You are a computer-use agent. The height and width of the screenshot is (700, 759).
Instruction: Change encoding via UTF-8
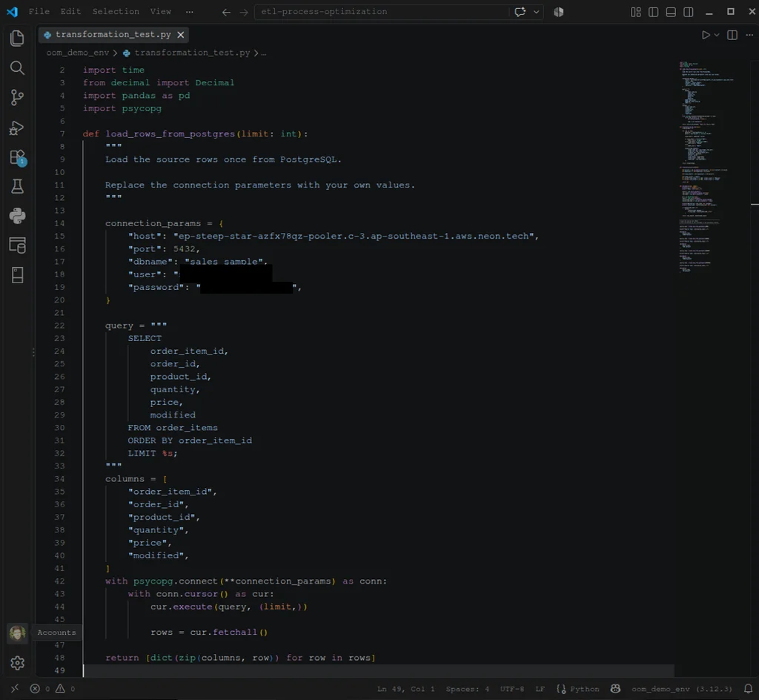(512, 689)
